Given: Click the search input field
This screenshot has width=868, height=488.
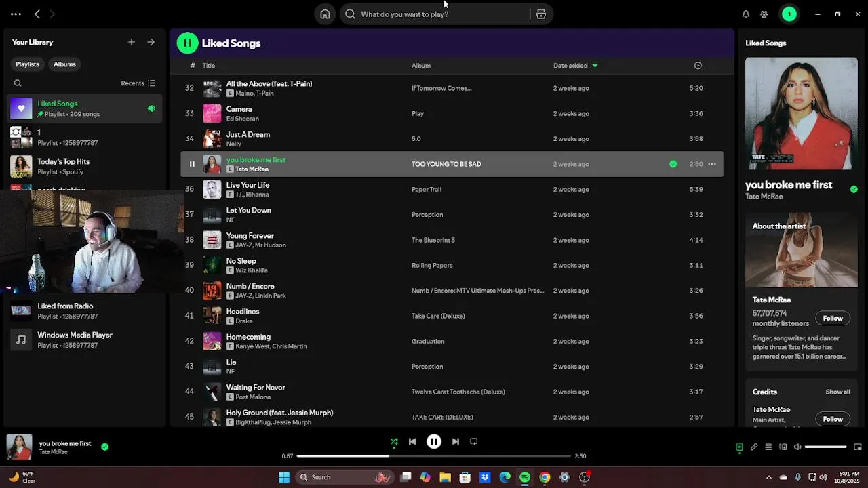Looking at the screenshot, I should (x=434, y=14).
